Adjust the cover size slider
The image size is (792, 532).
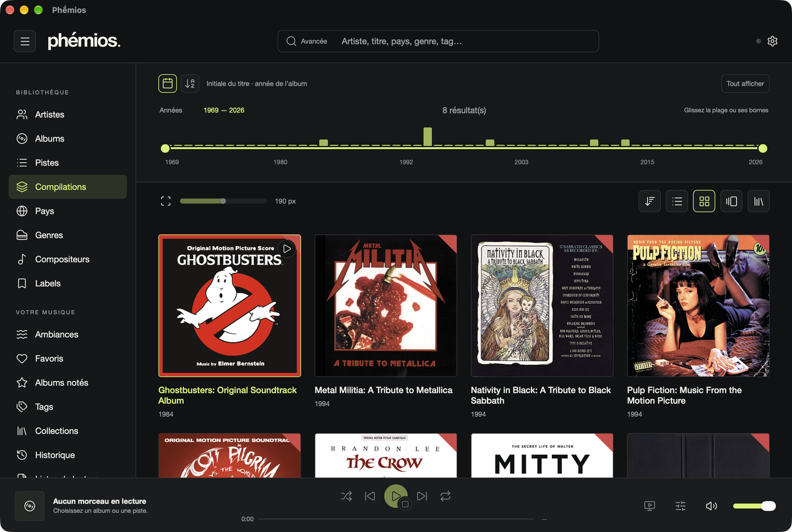[x=223, y=201]
